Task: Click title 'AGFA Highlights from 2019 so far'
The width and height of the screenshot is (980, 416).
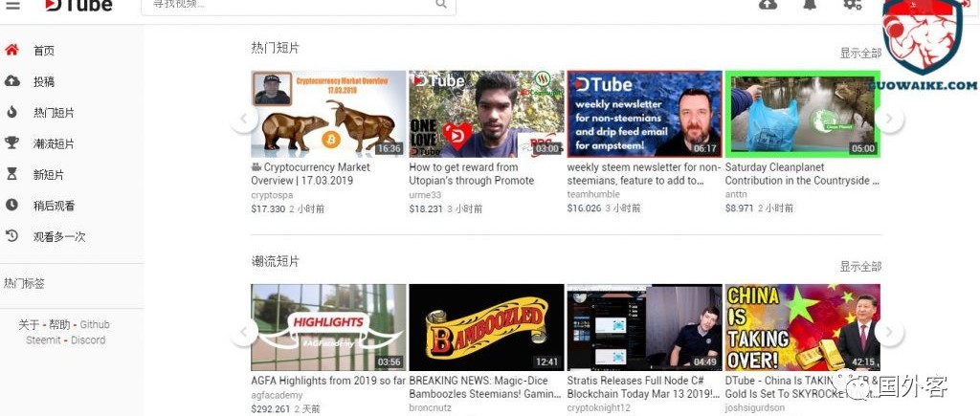Action: coord(328,381)
